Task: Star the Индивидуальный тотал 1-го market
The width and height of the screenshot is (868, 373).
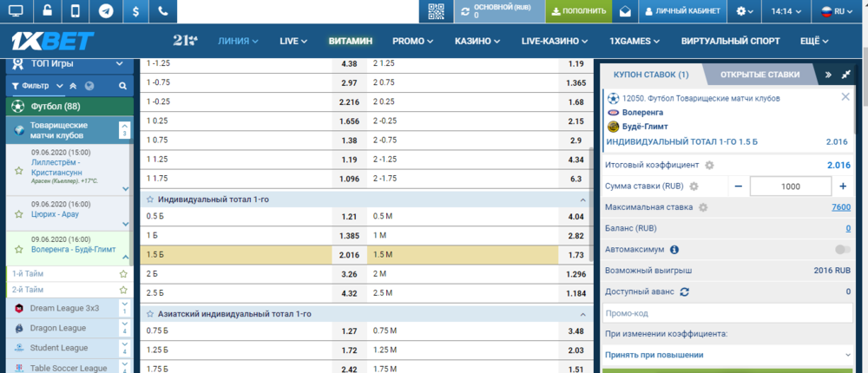Action: click(149, 199)
